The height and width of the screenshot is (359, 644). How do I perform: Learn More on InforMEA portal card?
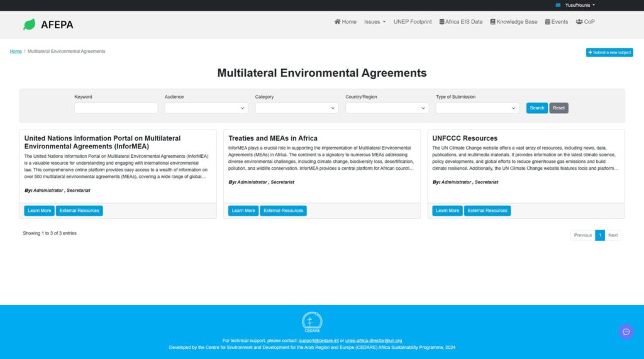tap(40, 211)
